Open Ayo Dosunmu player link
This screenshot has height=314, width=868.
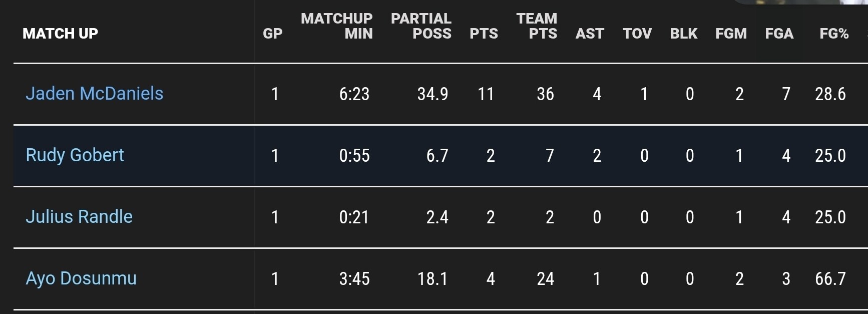81,278
